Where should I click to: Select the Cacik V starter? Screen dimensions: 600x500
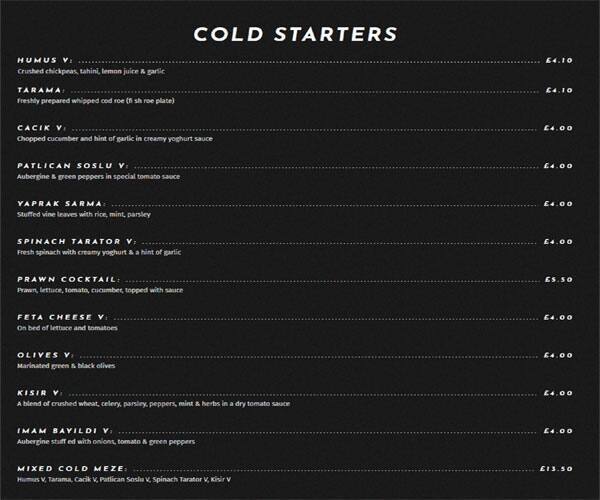coord(42,128)
